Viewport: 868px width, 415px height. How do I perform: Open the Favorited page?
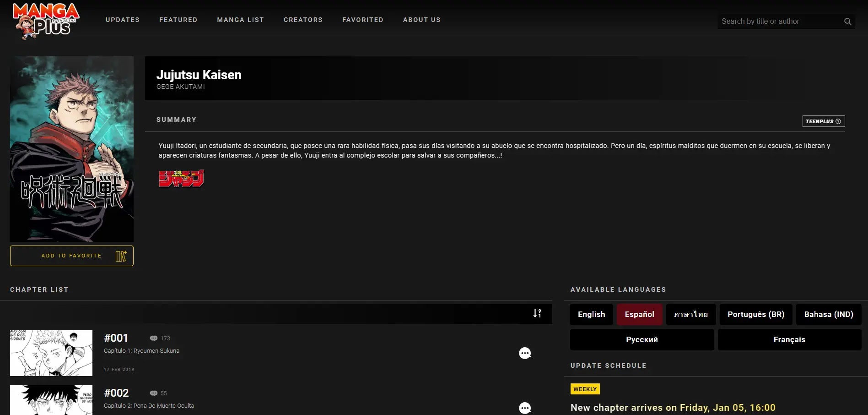point(363,20)
